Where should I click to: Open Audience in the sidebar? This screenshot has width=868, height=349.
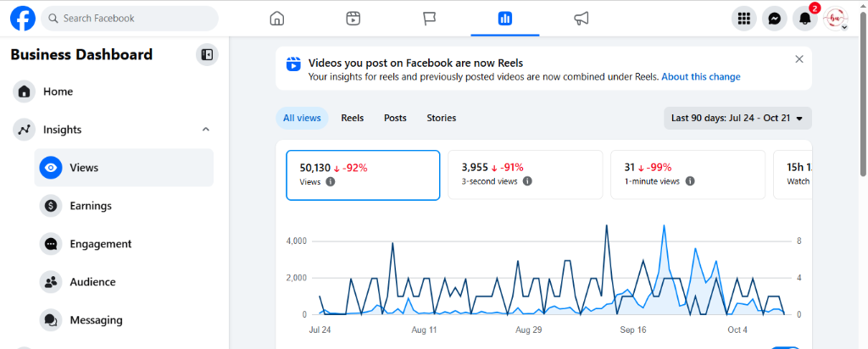[x=124, y=282]
